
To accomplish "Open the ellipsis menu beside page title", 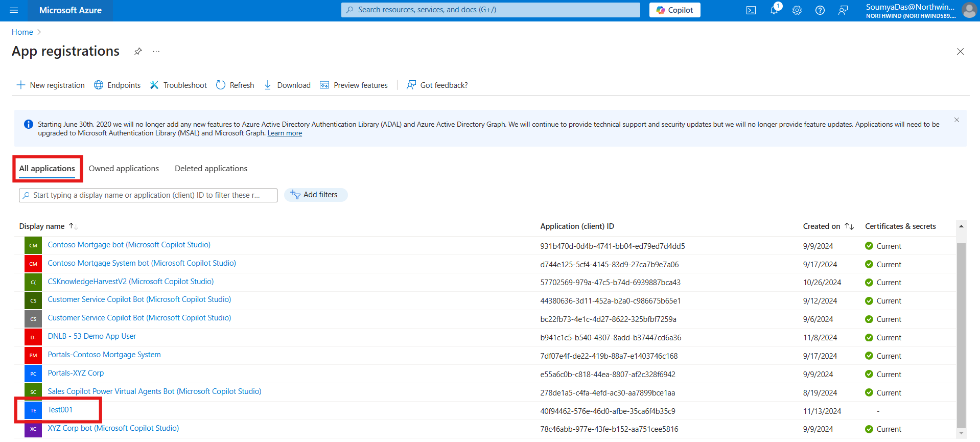I will pos(156,52).
